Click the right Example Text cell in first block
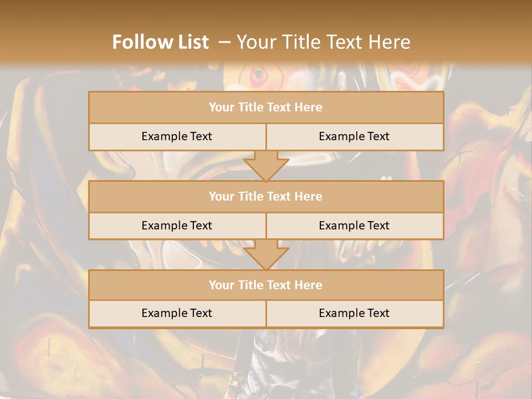 pyautogui.click(x=354, y=136)
